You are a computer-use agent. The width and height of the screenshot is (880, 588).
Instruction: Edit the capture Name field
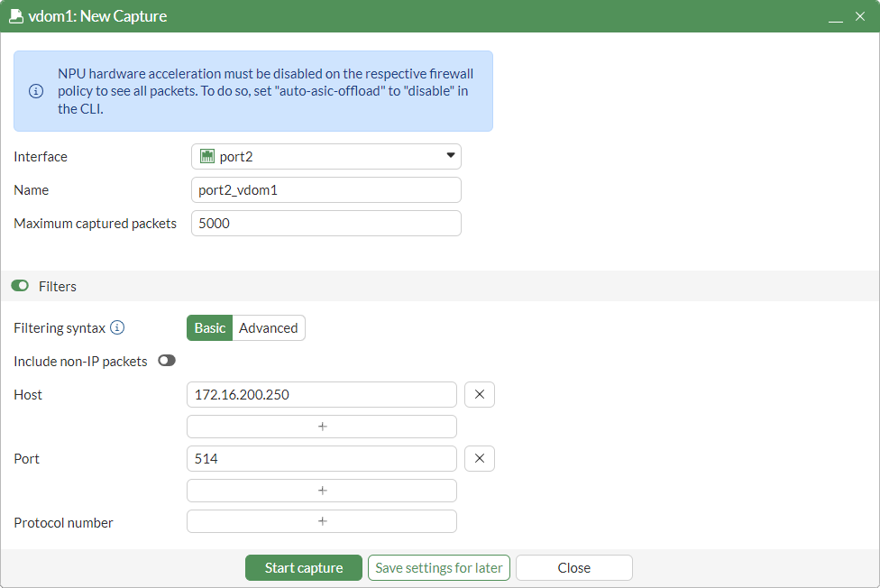[x=325, y=189]
